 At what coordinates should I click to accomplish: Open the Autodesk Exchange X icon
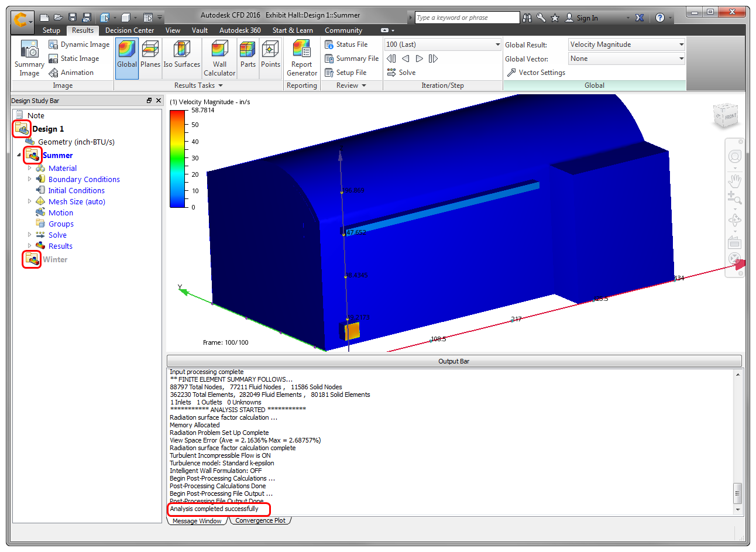(640, 18)
